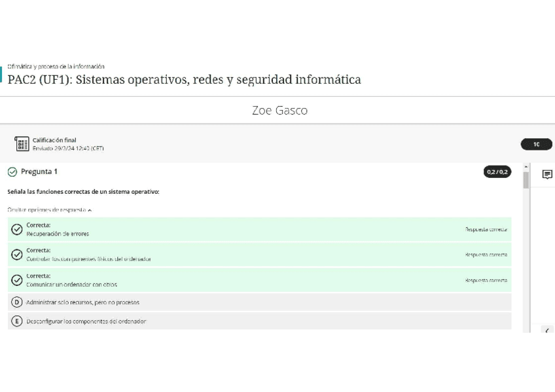Viewport: 555px width, 392px height.
Task: Expand side panel with bottom-right chevron
Action: click(x=547, y=330)
